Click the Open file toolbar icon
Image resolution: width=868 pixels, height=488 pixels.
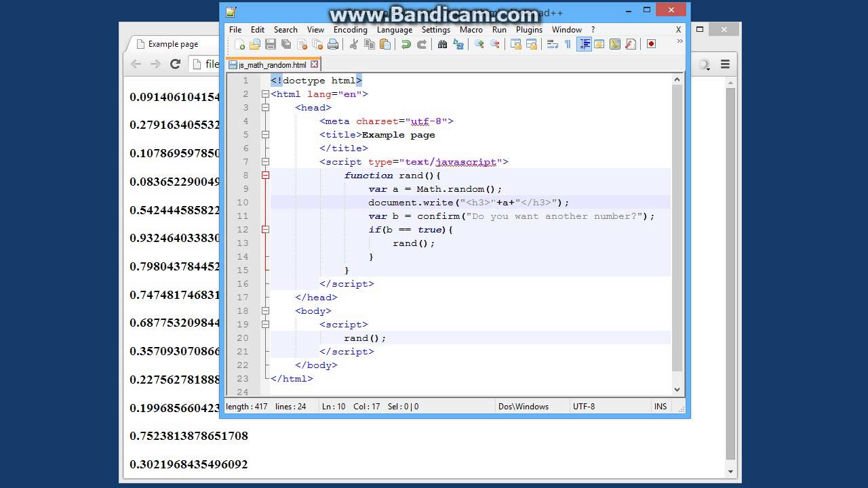point(255,44)
